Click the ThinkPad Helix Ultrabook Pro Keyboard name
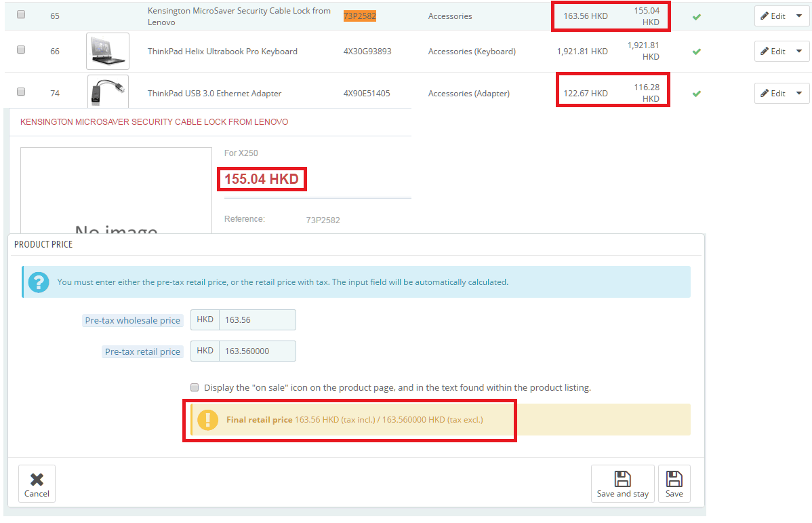Viewport: 812px width, 523px height. [x=222, y=52]
